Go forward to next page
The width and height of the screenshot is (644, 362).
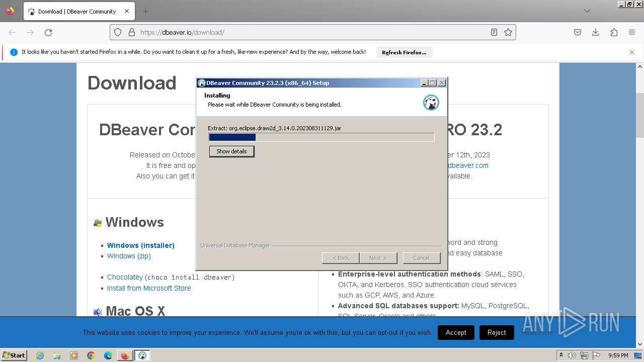tap(30, 32)
